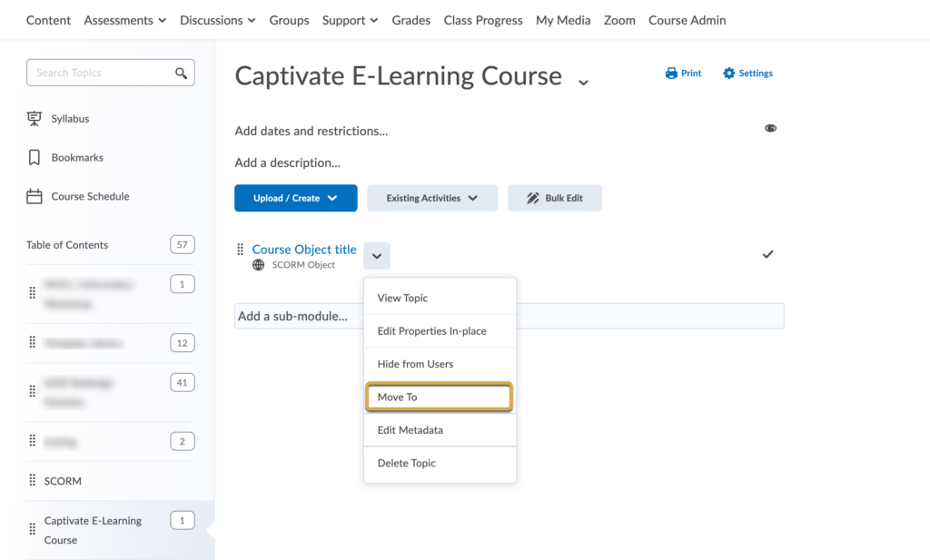Open Course Admin in navbar
The width and height of the screenshot is (930, 560).
tap(688, 20)
